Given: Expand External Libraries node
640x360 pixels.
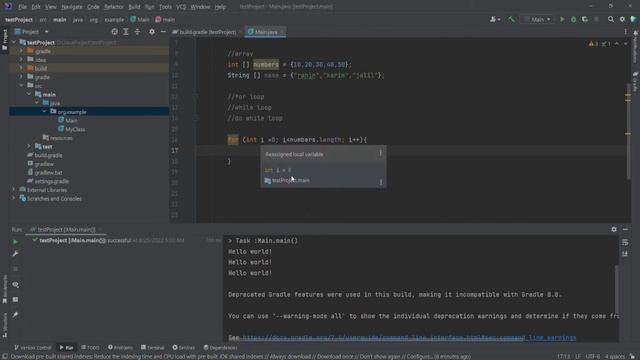Looking at the screenshot, I should click(x=14, y=190).
